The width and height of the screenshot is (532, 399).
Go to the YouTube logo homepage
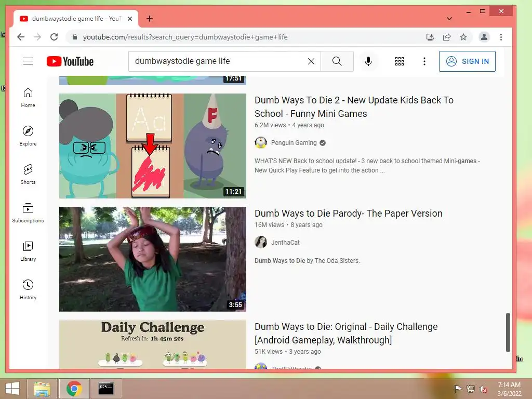[70, 61]
